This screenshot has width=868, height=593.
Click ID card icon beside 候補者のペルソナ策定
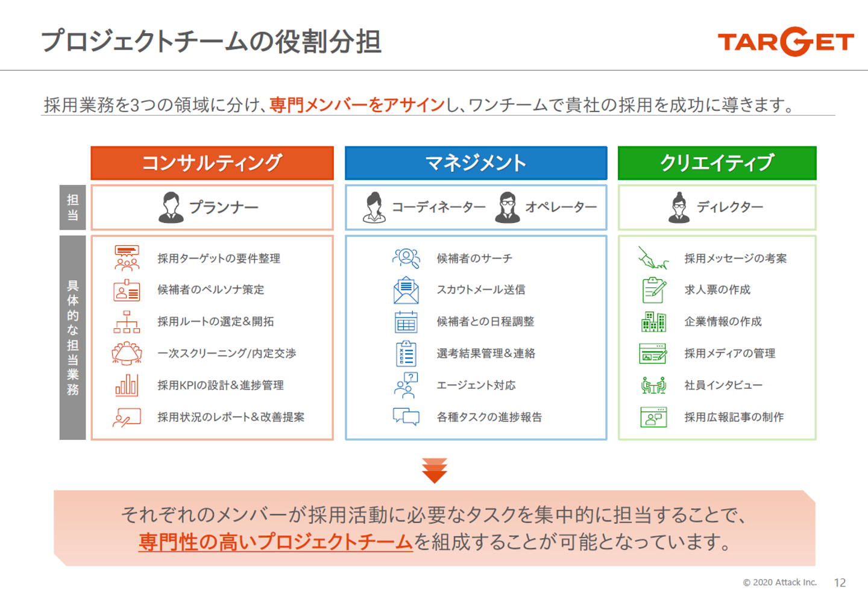coord(127,290)
